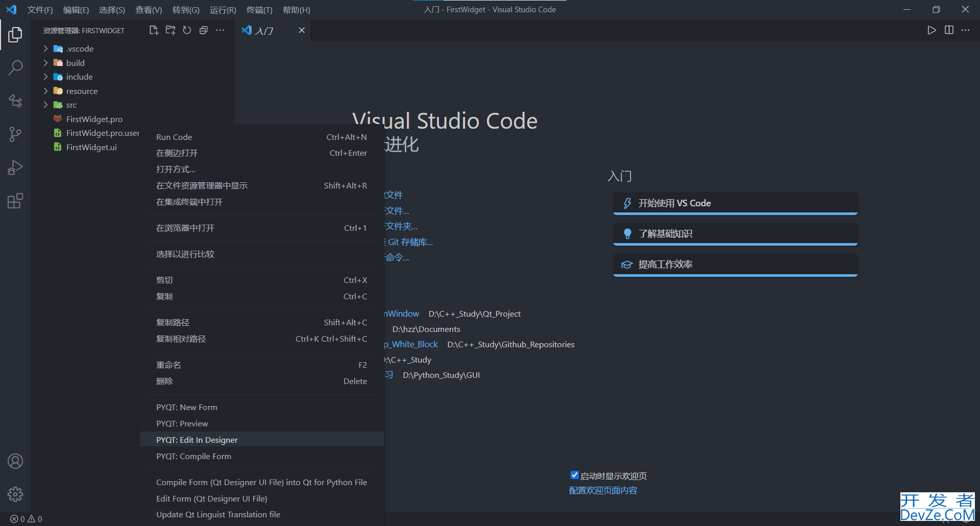This screenshot has width=980, height=526.
Task: Click the lightning icon beside 开始使用 VS Code
Action: (x=627, y=203)
